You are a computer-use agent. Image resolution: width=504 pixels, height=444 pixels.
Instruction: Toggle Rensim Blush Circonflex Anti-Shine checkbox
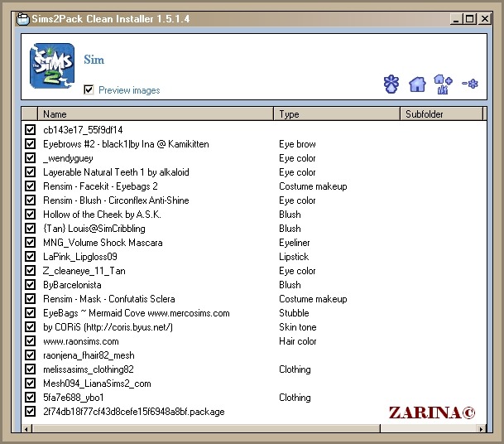[31, 200]
